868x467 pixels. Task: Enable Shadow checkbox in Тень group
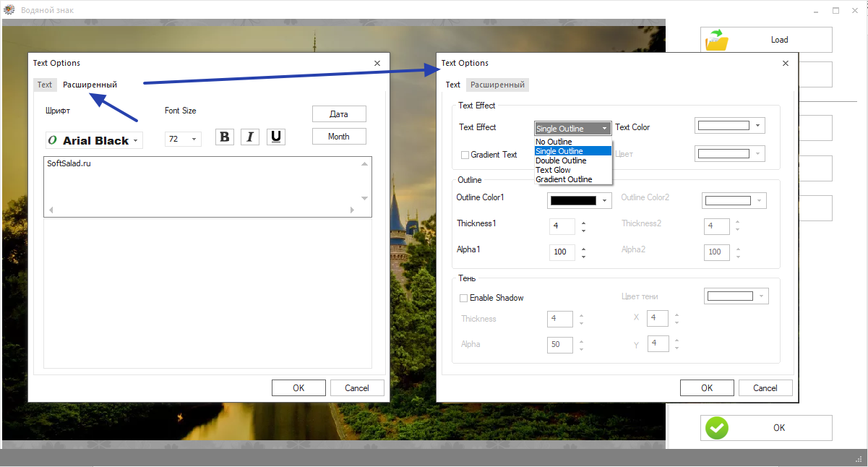(x=463, y=298)
